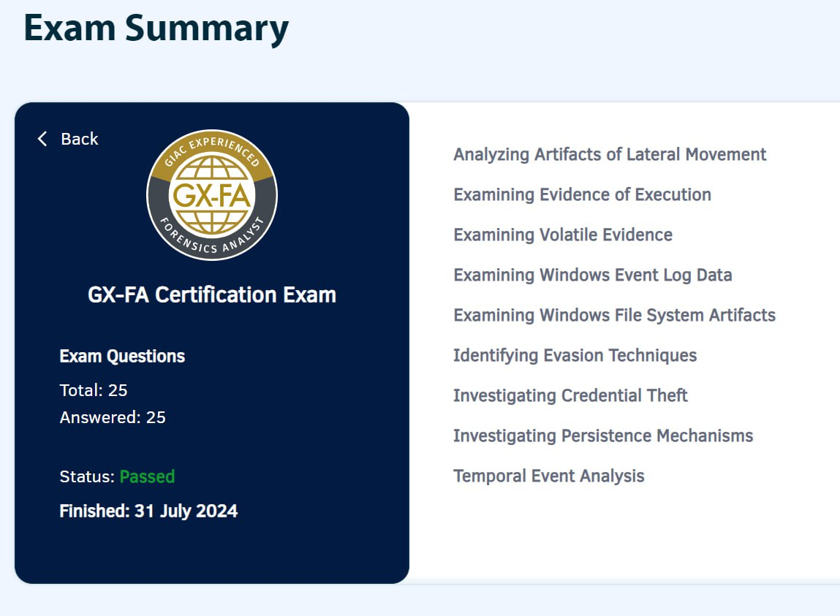Open Investigating Credential Theft topic
Image resolution: width=840 pixels, height=616 pixels.
570,395
